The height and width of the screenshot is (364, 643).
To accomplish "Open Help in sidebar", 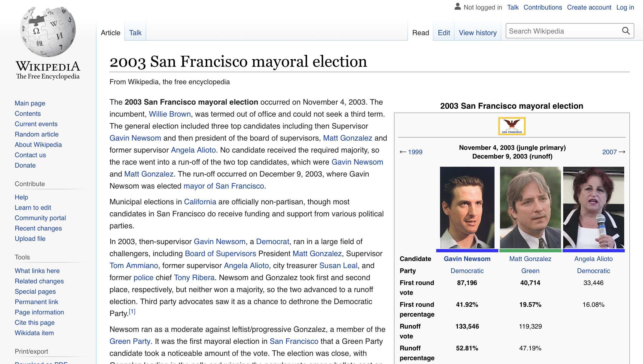I will [21, 197].
